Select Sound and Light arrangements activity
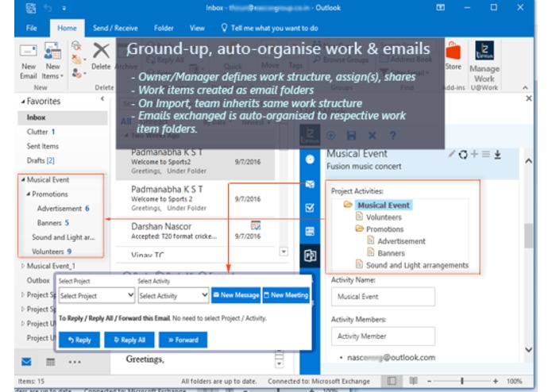552x392 pixels. [417, 265]
